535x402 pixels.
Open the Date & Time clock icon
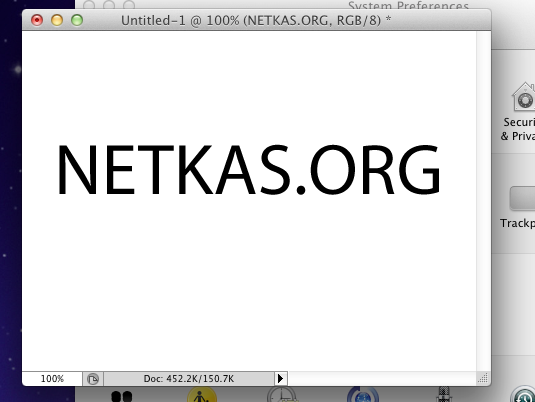point(281,395)
